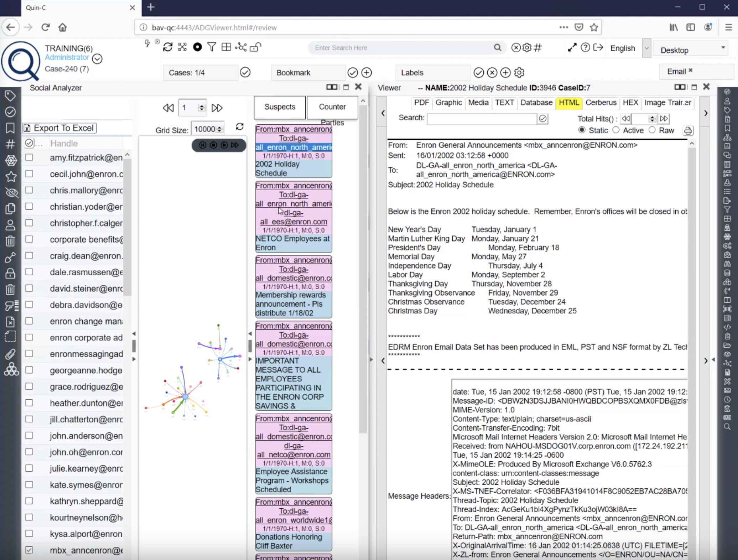Click the Counter Parties button
Image resolution: width=738 pixels, height=560 pixels.
(x=332, y=107)
